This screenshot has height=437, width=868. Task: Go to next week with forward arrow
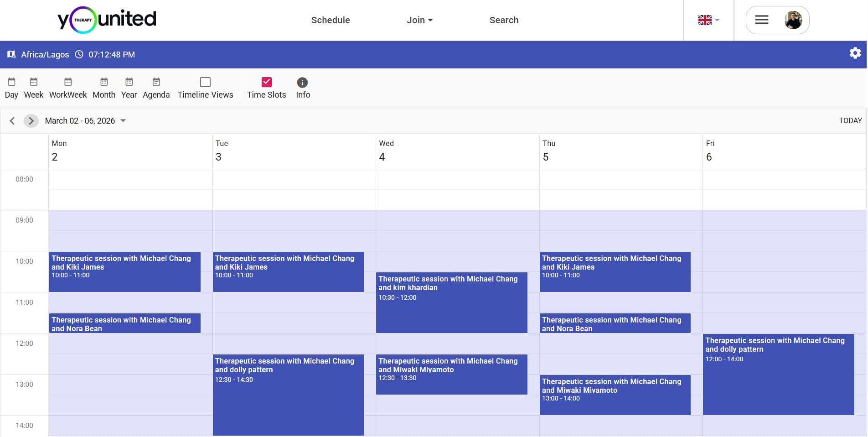[31, 120]
